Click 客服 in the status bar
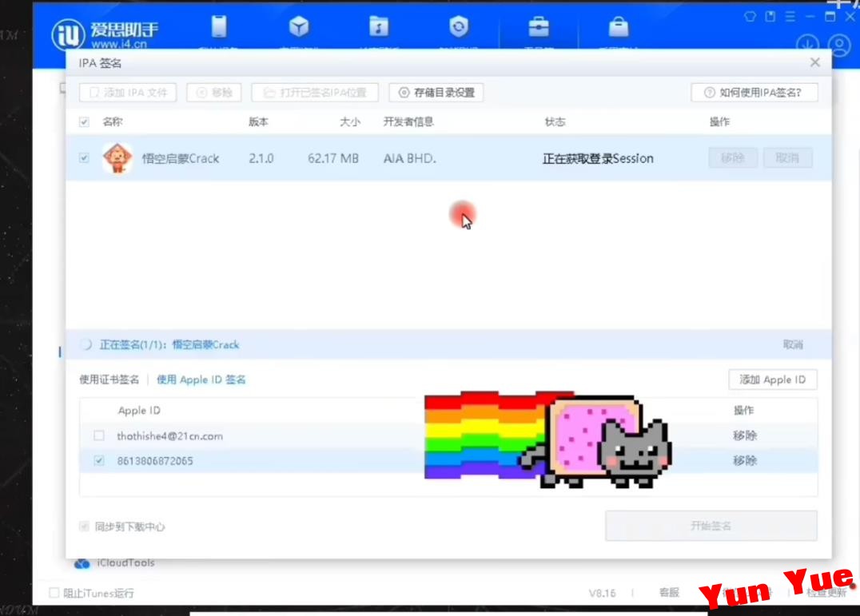 click(669, 593)
